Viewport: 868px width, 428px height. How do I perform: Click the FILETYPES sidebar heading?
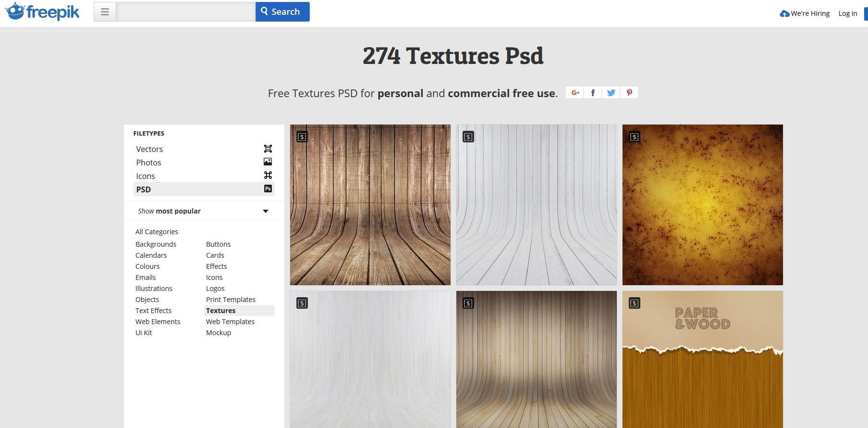click(149, 134)
